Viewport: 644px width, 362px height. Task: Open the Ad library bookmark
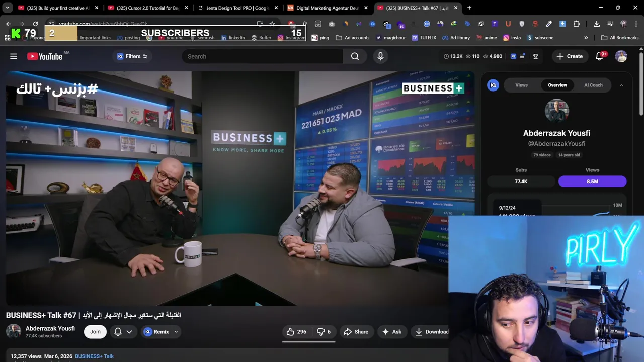click(x=456, y=38)
